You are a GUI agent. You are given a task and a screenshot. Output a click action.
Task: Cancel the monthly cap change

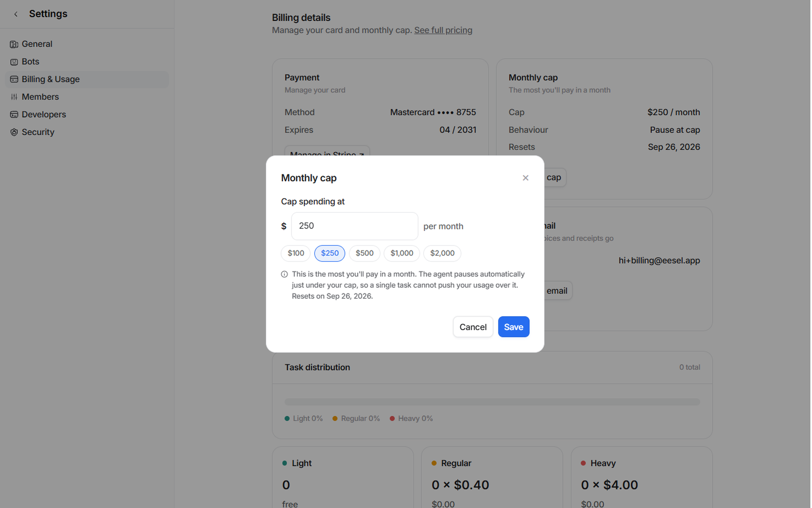pos(473,327)
